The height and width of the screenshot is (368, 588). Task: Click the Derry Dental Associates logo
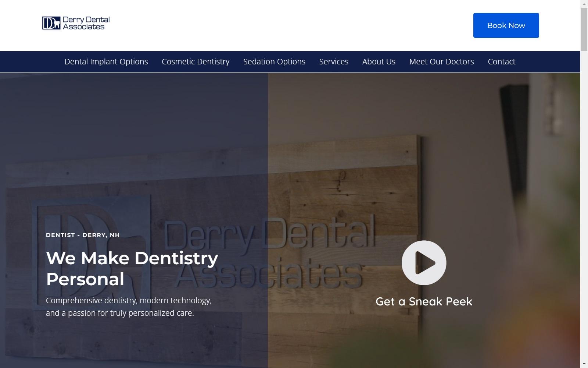point(76,23)
